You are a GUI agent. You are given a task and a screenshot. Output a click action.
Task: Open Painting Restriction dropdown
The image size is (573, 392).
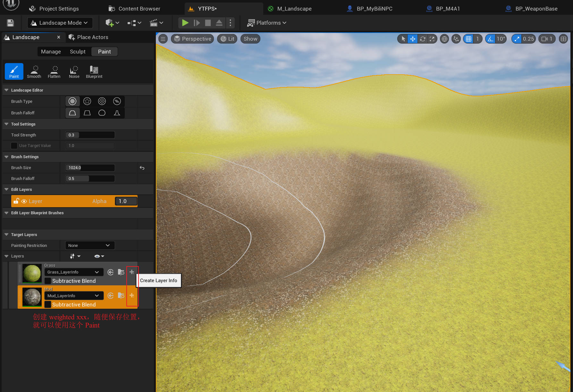pyautogui.click(x=90, y=245)
